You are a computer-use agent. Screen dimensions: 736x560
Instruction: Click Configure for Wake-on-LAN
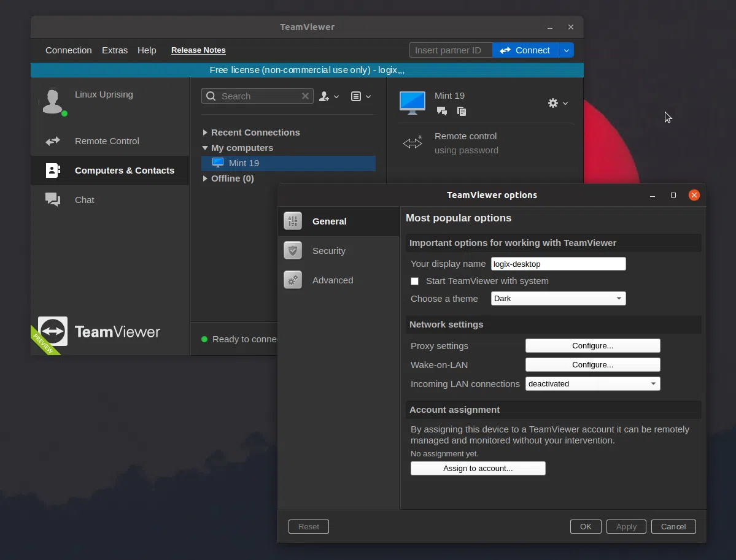[x=592, y=364]
